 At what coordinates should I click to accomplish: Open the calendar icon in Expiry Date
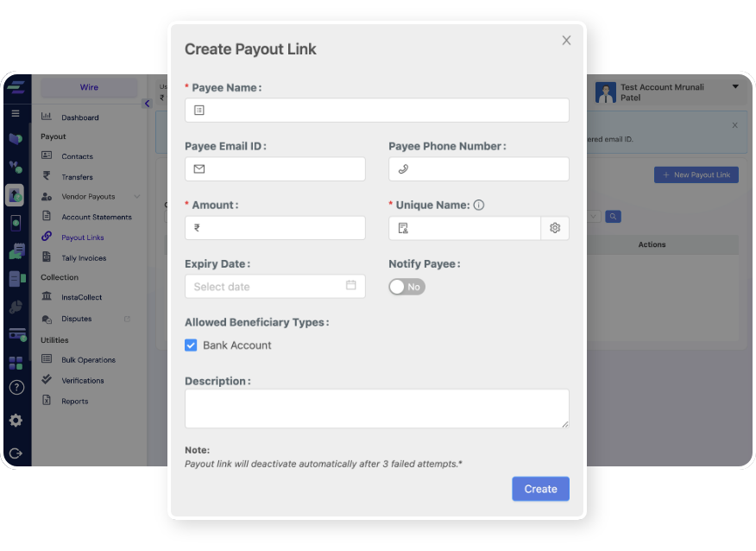click(351, 285)
